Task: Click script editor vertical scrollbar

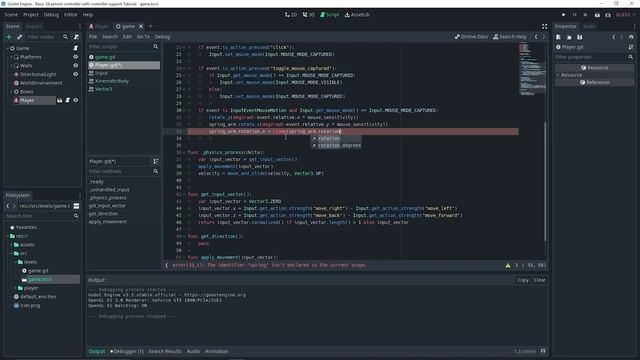Action: tap(545, 181)
